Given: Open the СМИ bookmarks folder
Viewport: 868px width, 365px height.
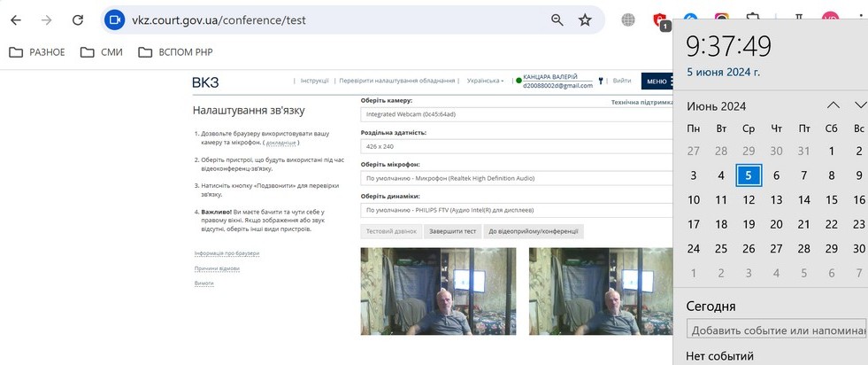Looking at the screenshot, I should pos(101,52).
